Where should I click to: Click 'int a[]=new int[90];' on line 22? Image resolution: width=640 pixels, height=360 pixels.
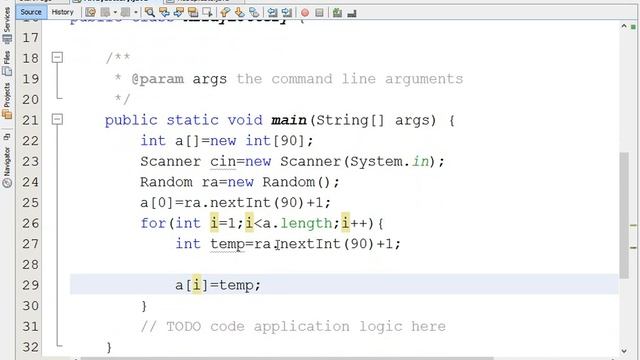[x=227, y=141]
